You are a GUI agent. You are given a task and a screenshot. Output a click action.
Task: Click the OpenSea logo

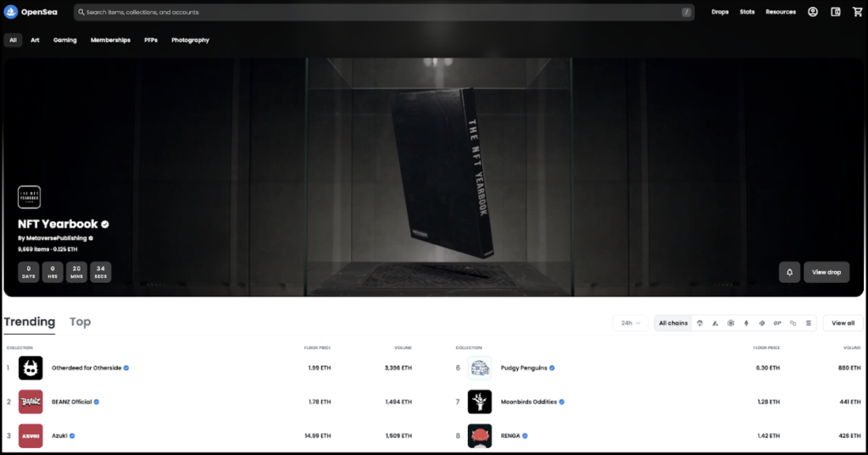click(x=26, y=12)
